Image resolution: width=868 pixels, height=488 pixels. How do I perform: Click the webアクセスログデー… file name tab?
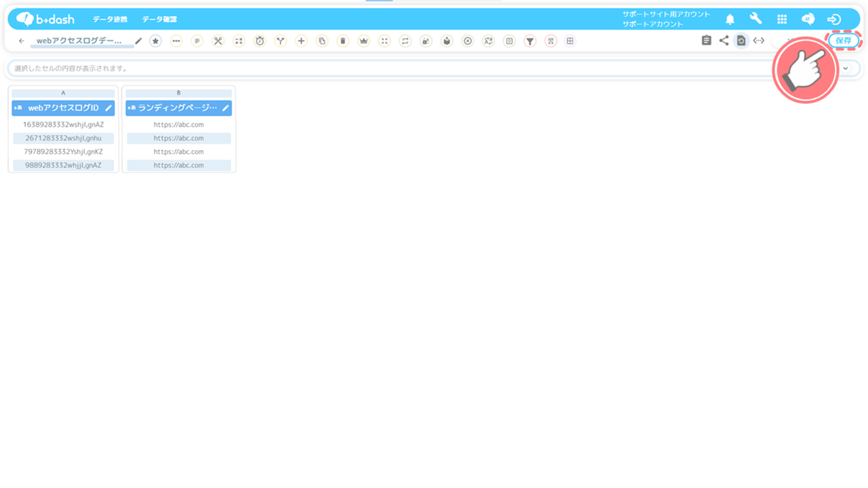click(x=79, y=41)
